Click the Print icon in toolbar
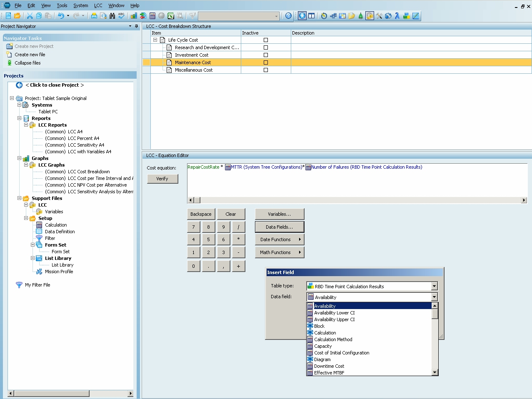 pos(94,16)
